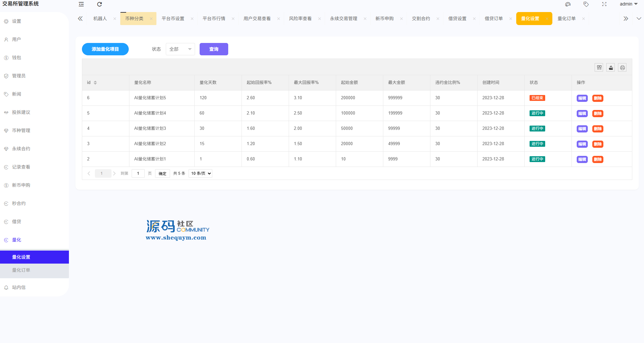Click the print table icon
Viewport: 644px width, 343px height.
(622, 68)
